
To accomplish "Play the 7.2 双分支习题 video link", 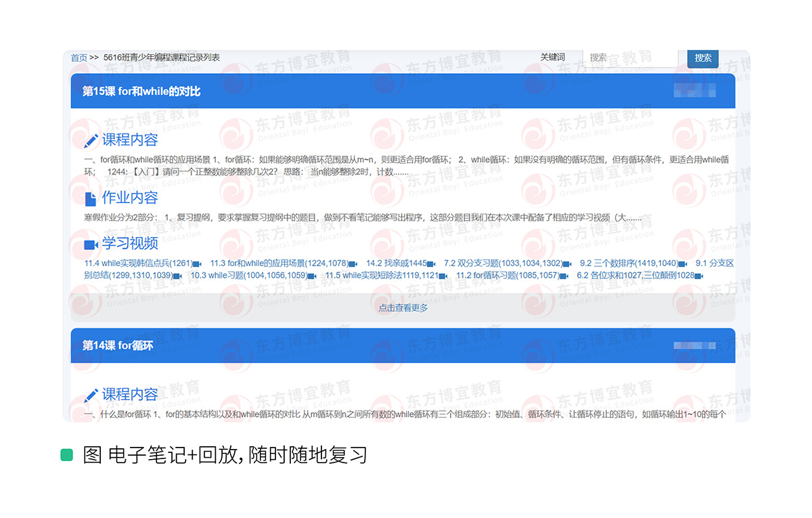I will 502,263.
